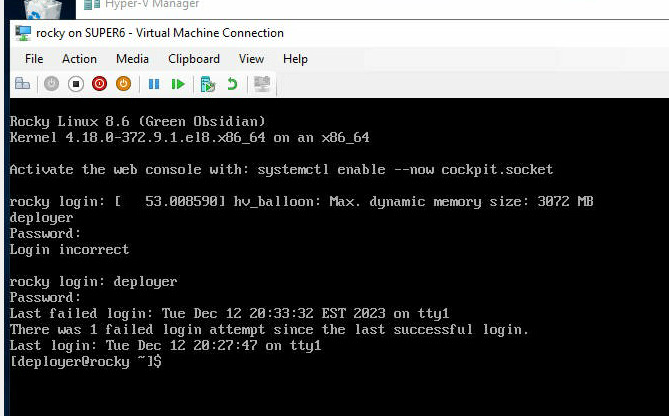
Task: Switch to the Hyper-V Manager window
Action: pyautogui.click(x=150, y=5)
